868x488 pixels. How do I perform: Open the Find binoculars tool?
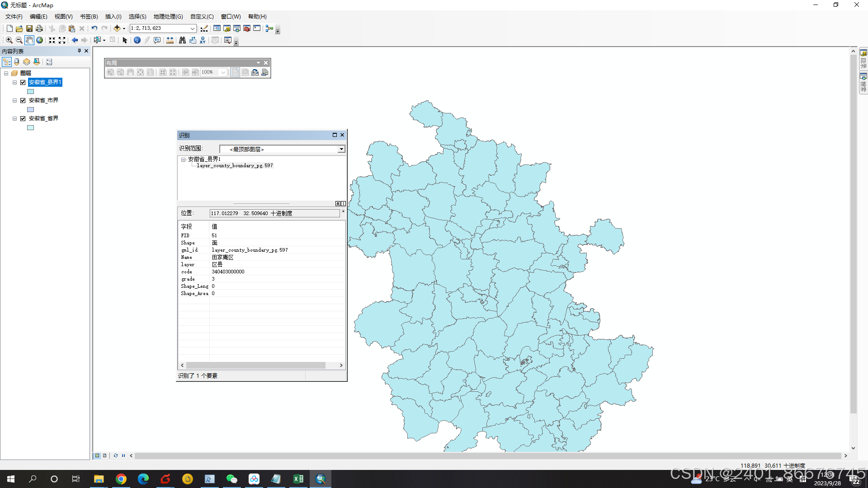(x=182, y=40)
